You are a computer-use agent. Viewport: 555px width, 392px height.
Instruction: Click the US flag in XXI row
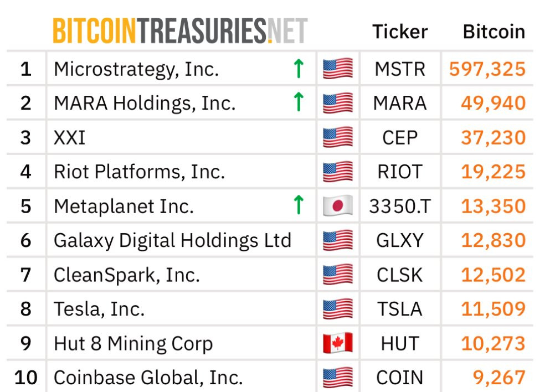[x=338, y=137]
